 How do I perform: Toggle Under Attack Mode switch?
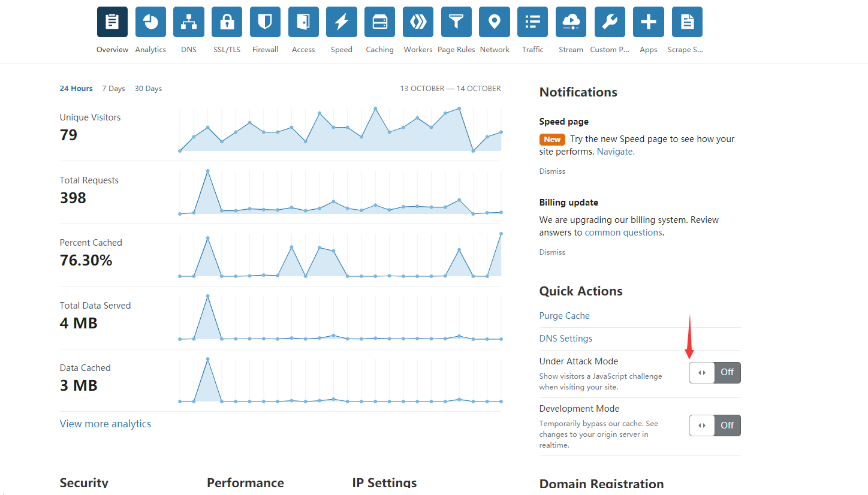[x=715, y=373]
